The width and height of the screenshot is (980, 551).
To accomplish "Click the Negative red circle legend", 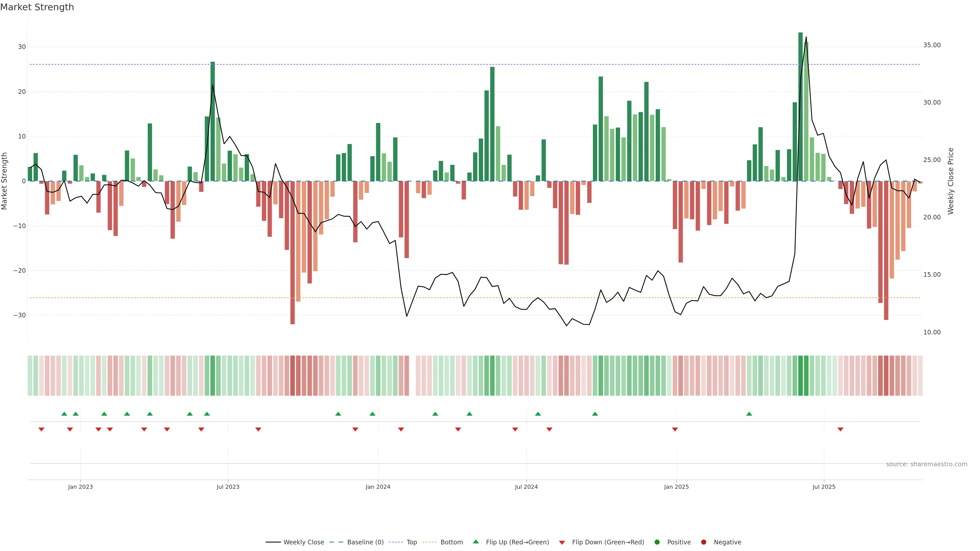I will (703, 542).
